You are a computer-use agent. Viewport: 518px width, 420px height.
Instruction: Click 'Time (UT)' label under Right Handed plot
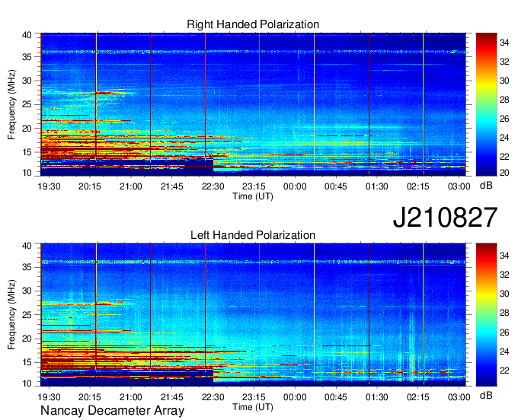point(253,196)
